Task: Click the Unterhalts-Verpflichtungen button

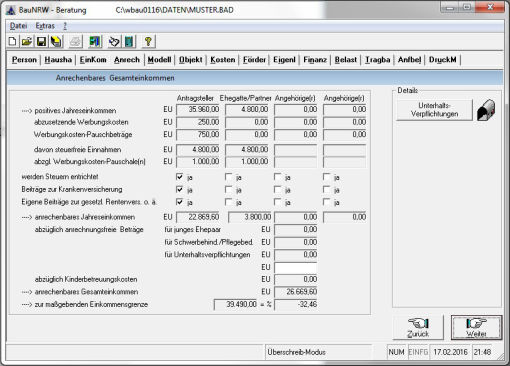Action: (434, 110)
